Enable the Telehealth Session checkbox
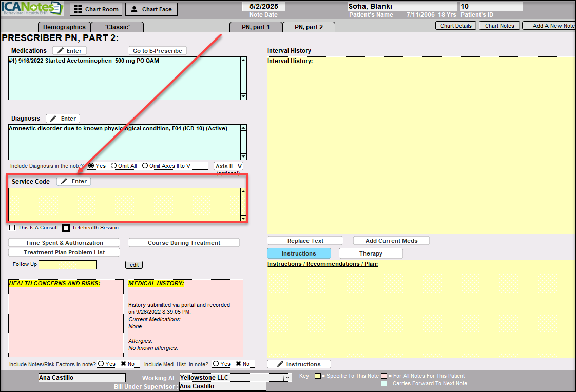 pos(66,228)
